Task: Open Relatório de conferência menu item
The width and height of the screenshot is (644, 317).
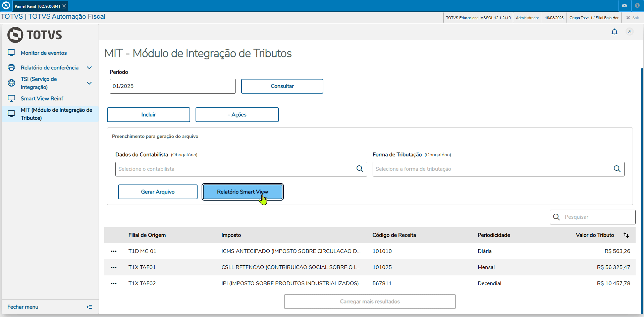Action: tap(50, 67)
